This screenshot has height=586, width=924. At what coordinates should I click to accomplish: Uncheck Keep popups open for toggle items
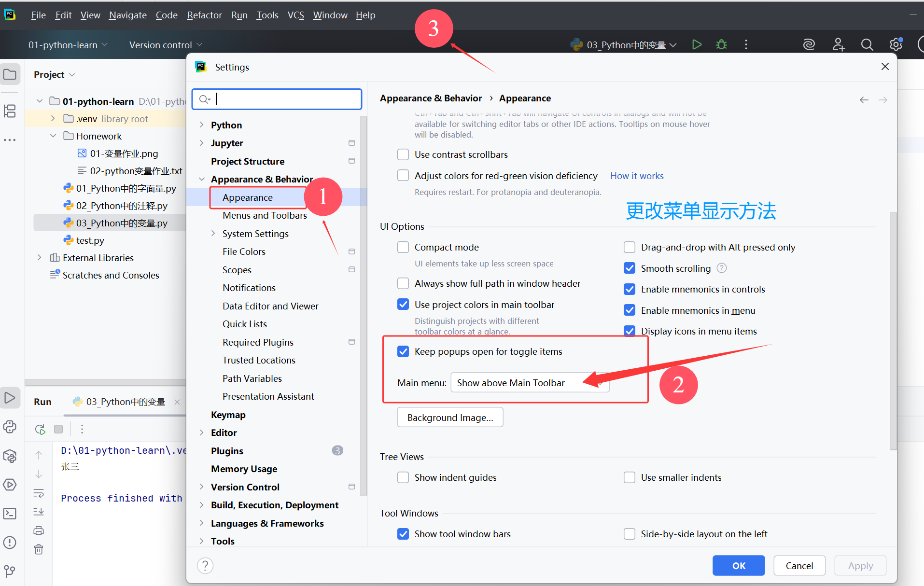[403, 351]
